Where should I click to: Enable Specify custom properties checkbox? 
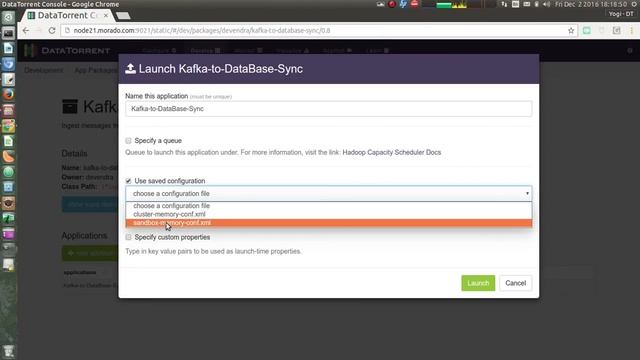click(x=129, y=237)
